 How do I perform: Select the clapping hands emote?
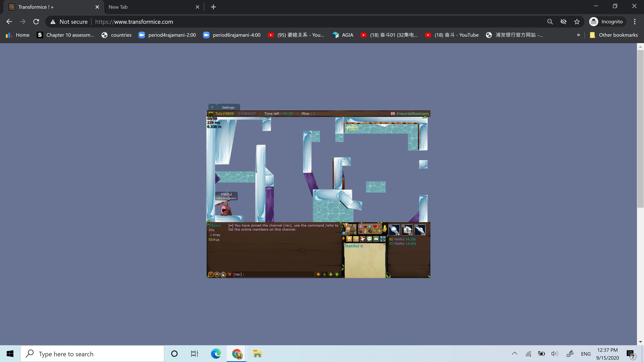tap(361, 231)
